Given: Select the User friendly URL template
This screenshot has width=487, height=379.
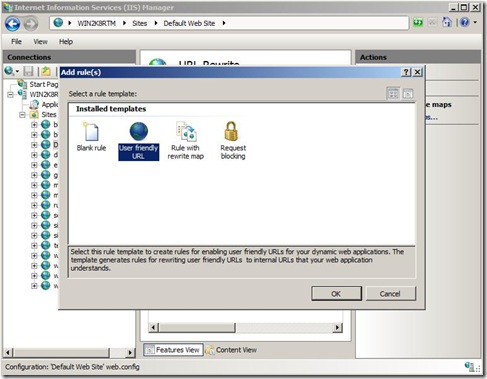Looking at the screenshot, I should (138, 141).
